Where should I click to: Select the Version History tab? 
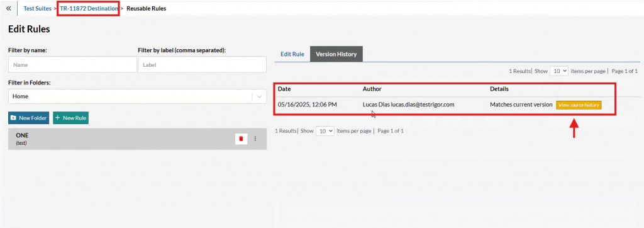click(x=336, y=54)
